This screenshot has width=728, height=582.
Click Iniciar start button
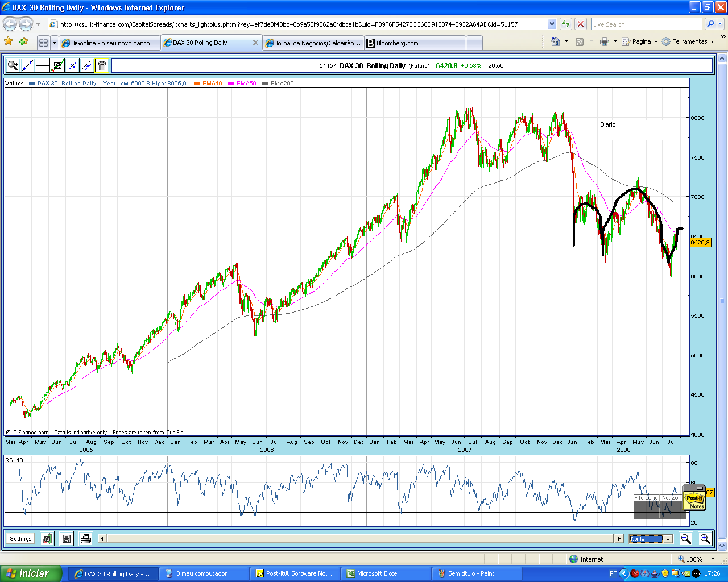pos(30,573)
